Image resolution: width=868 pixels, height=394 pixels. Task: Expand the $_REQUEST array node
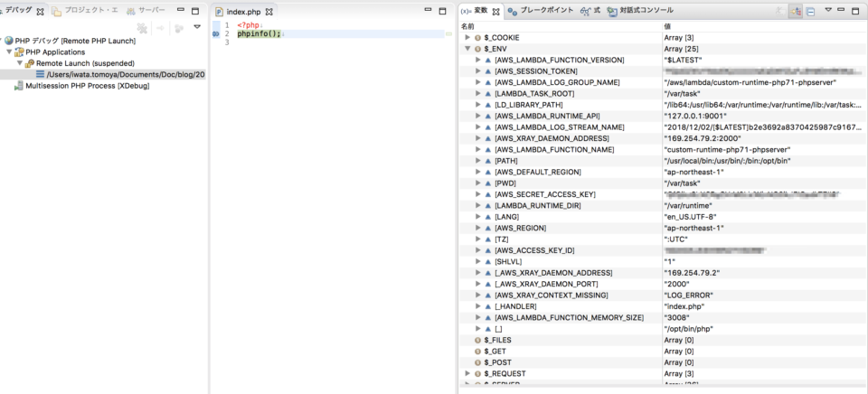[x=467, y=373]
